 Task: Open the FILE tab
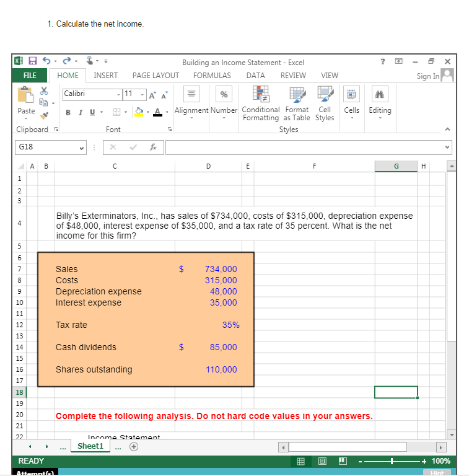tap(30, 76)
